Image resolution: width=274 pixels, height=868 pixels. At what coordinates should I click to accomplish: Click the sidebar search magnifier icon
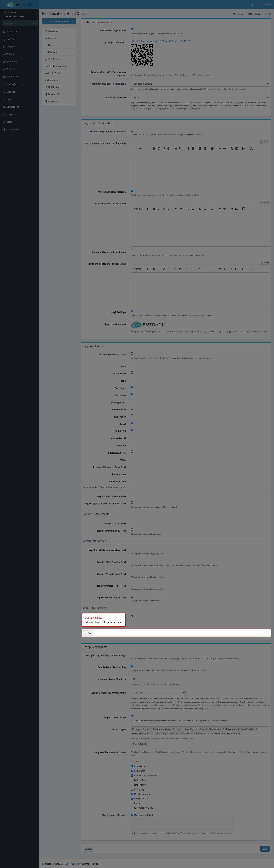pos(34,23)
